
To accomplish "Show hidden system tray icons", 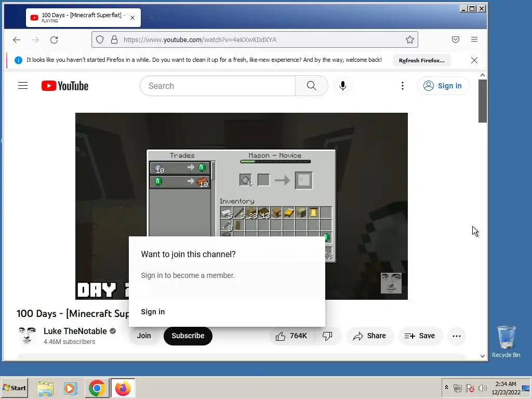I will (446, 388).
